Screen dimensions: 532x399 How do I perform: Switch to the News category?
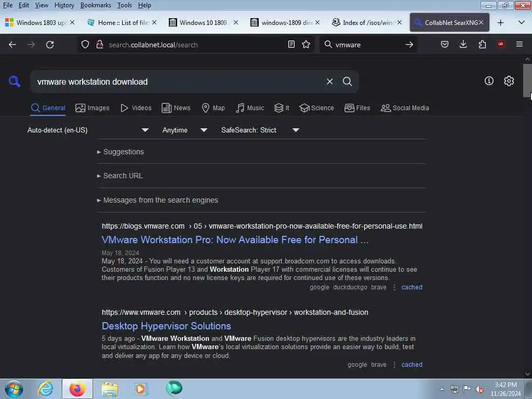(176, 108)
